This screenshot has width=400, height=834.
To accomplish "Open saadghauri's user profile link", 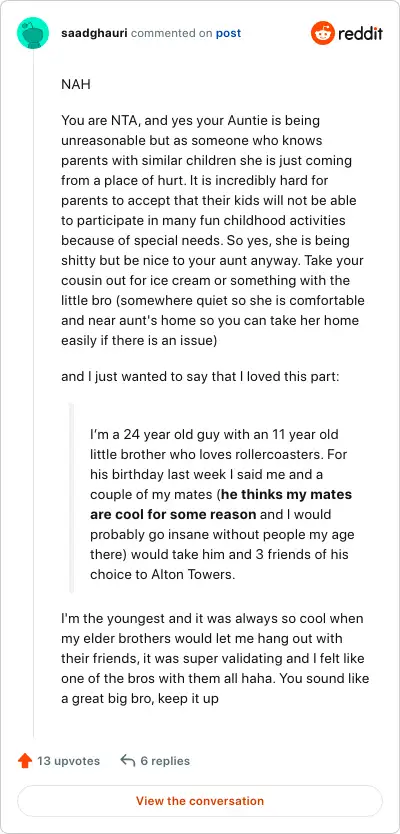I will 95,33.
